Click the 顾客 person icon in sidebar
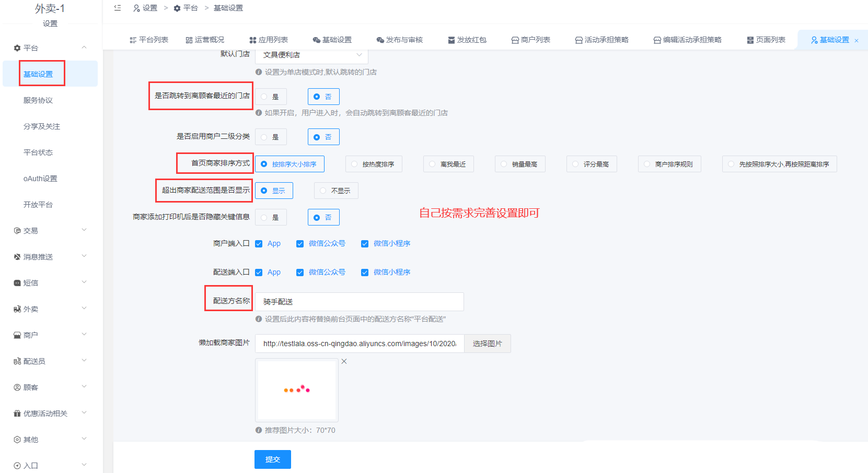Screen dimensions: 868x473 tap(17, 387)
